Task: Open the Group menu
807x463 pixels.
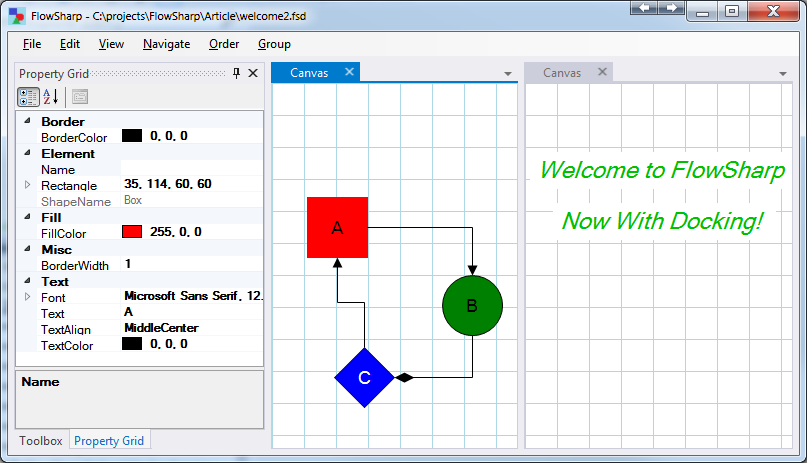Action: coord(274,44)
